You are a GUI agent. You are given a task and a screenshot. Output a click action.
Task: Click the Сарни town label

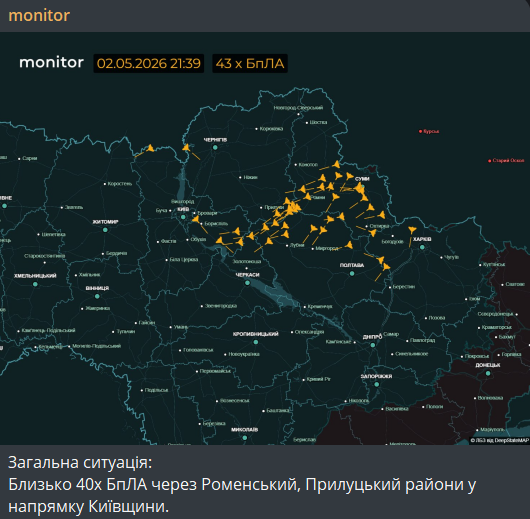coord(30,158)
